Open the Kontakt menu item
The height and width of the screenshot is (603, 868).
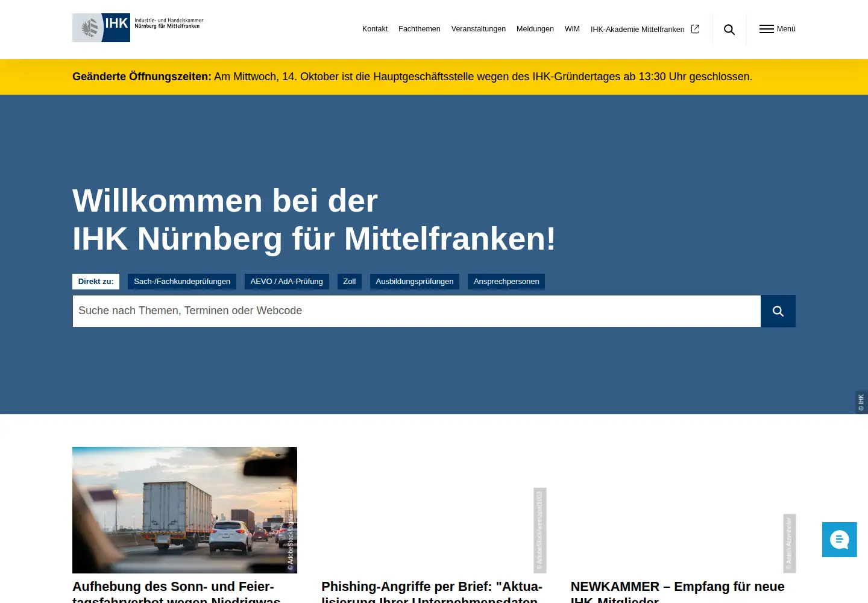pos(375,29)
